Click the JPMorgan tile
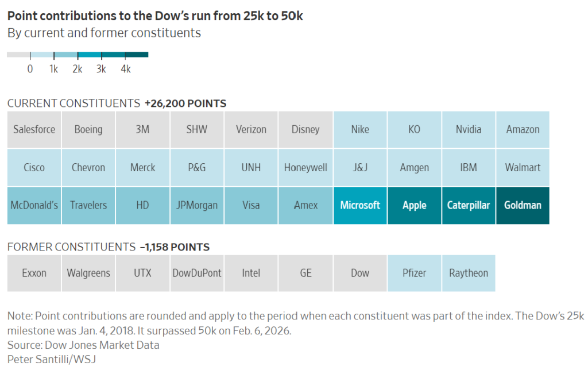The width and height of the screenshot is (588, 370). [x=197, y=205]
